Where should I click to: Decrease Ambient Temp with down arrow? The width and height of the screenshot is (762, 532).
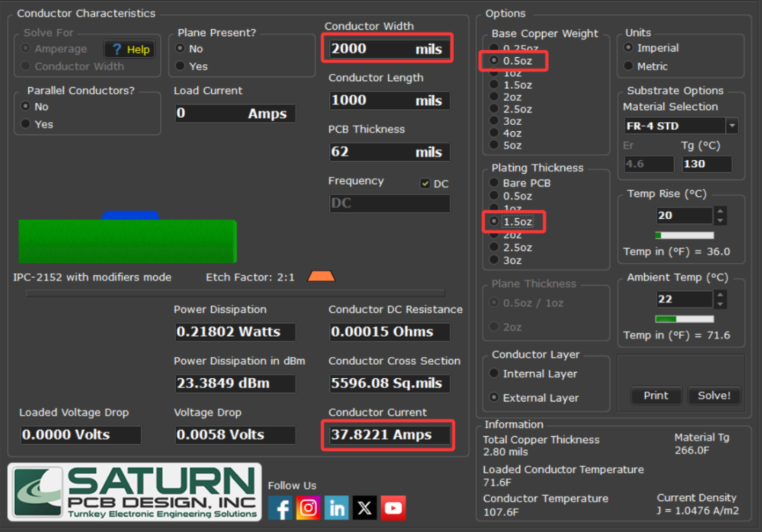click(720, 304)
